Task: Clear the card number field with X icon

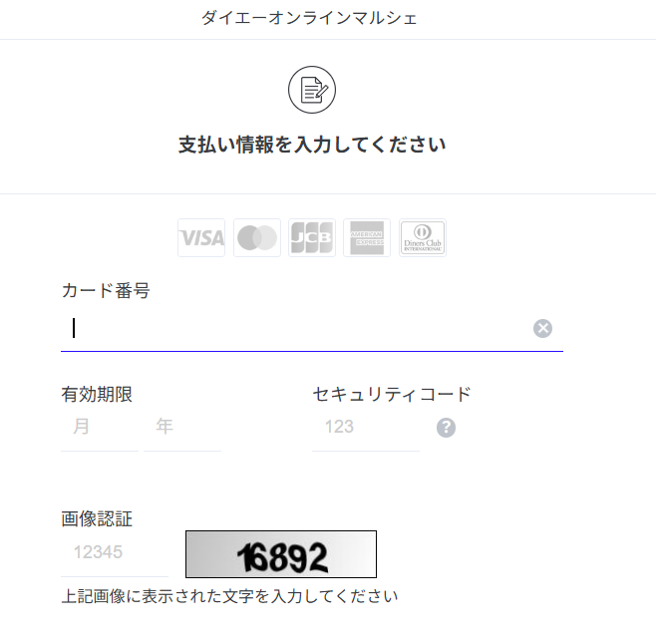Action: point(542,329)
